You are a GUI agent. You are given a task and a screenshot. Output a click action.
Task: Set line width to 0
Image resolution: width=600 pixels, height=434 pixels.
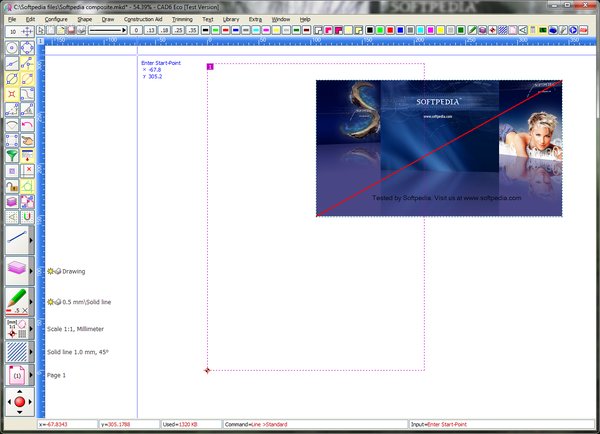[x=136, y=30]
